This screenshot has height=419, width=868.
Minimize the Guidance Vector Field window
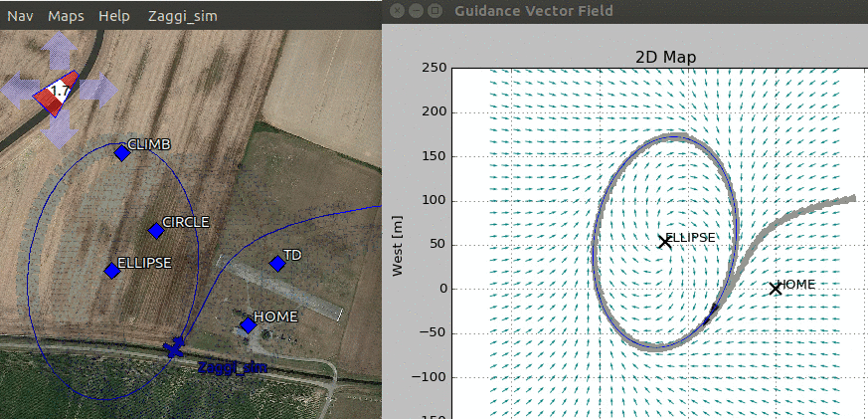416,11
